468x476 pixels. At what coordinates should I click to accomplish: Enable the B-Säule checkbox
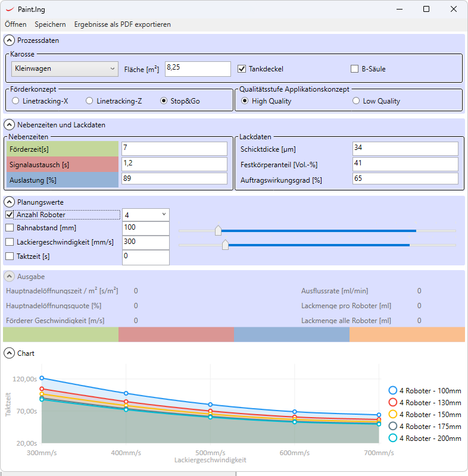tap(355, 68)
